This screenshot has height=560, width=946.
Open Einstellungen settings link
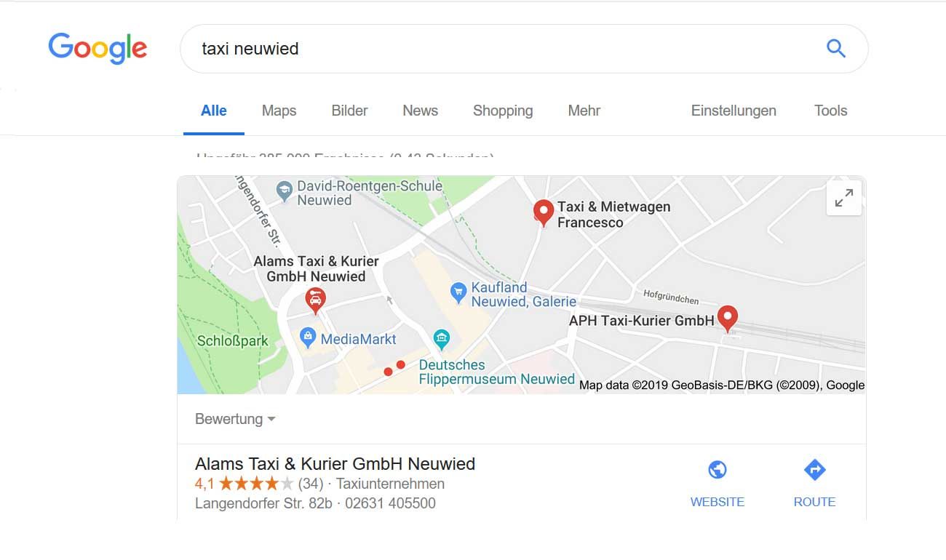(734, 111)
